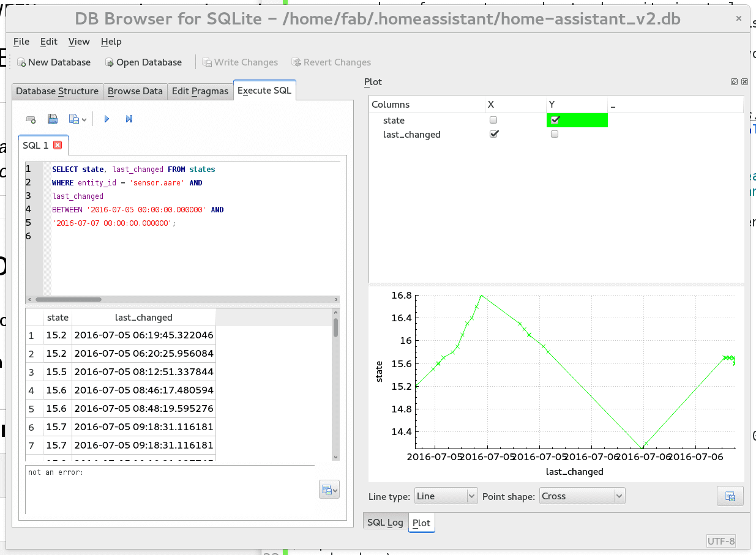Click the save SQL file icon
This screenshot has width=756, height=555.
[74, 119]
